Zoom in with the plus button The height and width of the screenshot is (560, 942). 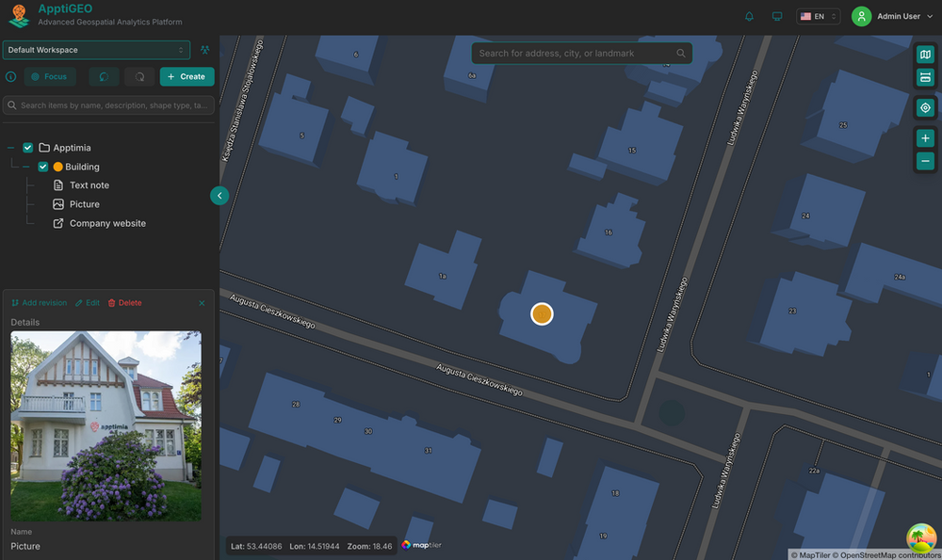[x=925, y=138]
